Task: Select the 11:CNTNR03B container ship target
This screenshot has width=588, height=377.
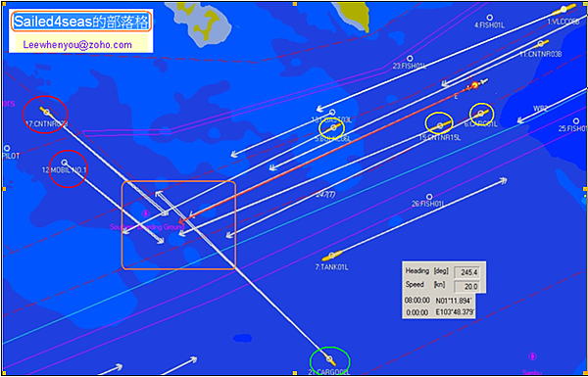Action: 540,44
